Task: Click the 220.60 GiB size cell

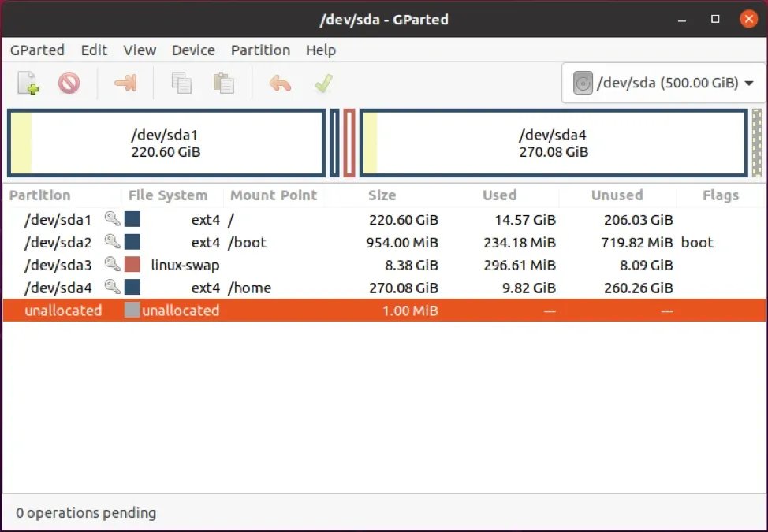Action: pos(404,220)
